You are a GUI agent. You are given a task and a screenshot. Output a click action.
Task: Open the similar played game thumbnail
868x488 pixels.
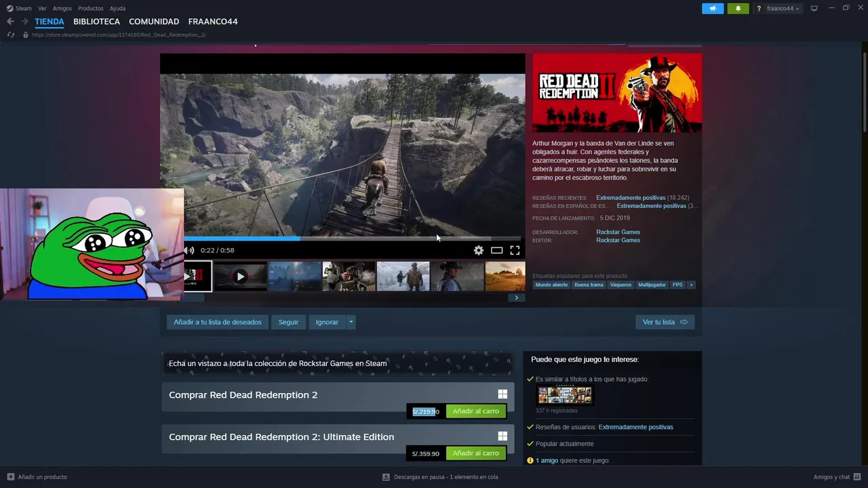click(x=565, y=395)
